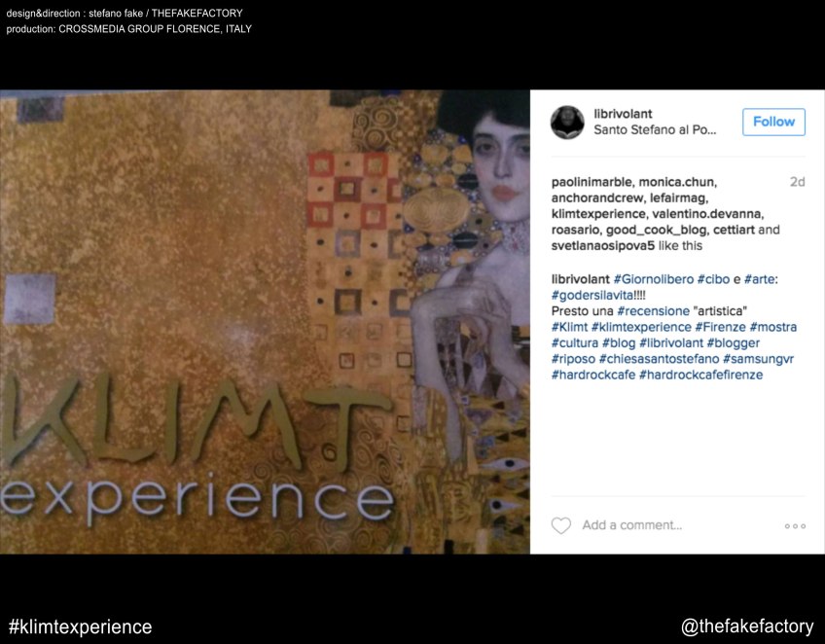This screenshot has width=825, height=644.
Task: Open the three-dot more options menu
Action: (x=795, y=525)
